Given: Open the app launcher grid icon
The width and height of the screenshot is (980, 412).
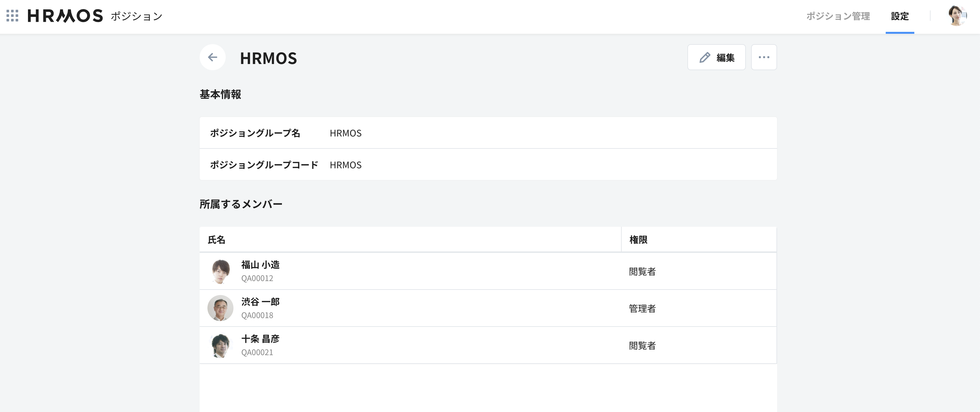Looking at the screenshot, I should pos(13,16).
